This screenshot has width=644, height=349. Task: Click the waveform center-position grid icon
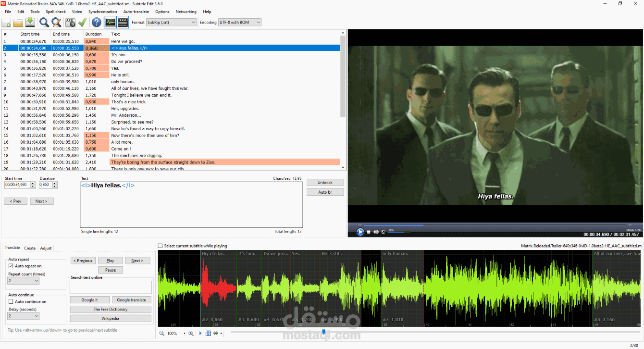pyautogui.click(x=209, y=333)
